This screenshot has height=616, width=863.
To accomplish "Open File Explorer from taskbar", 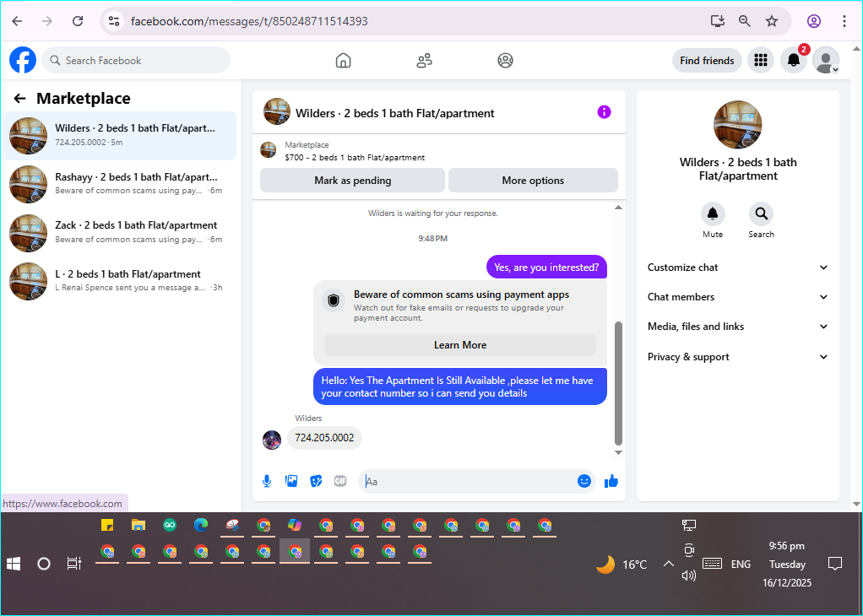I will tap(138, 525).
